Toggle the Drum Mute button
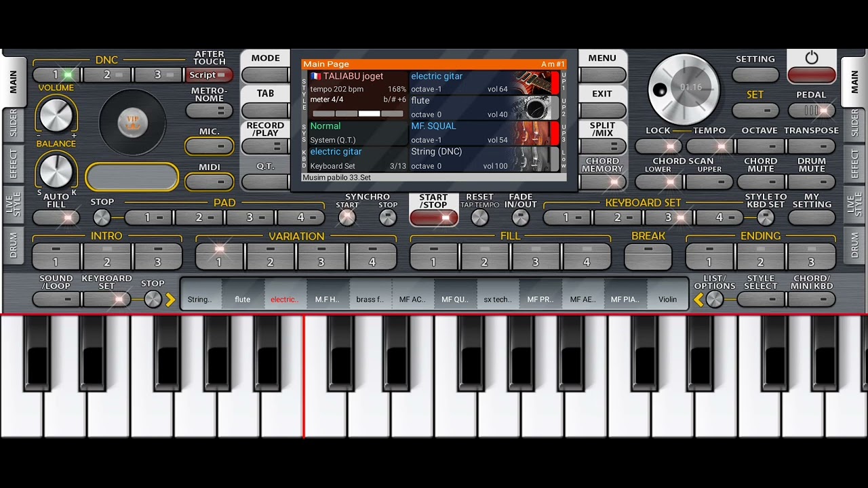This screenshot has height=488, width=868. coord(812,182)
